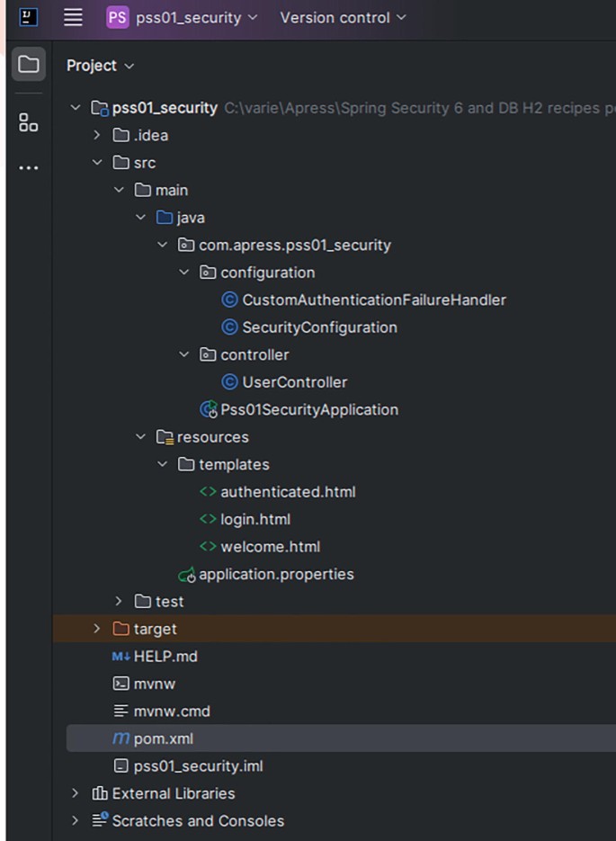Collapse the templates folder

(162, 465)
